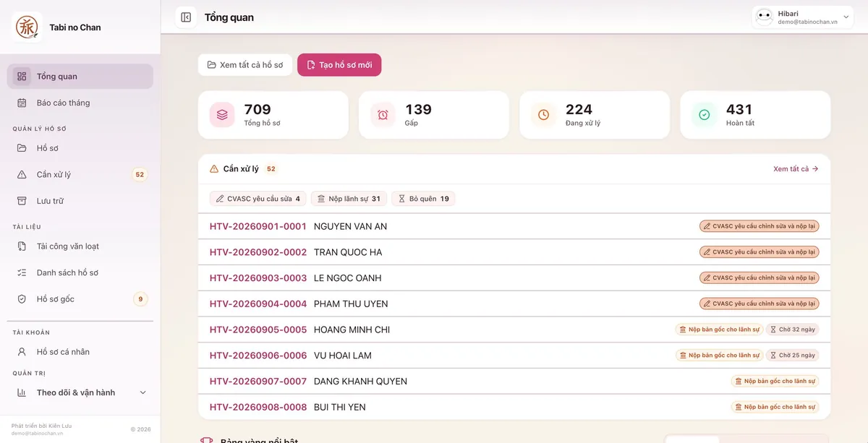This screenshot has height=443, width=868.
Task: Open the Hibari account dropdown
Action: [x=803, y=17]
